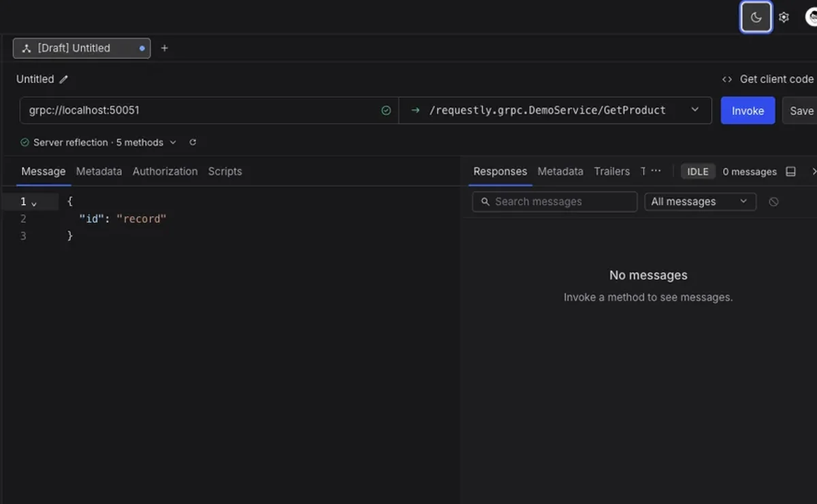Click the "id" key in the message body
This screenshot has height=504, width=817.
[x=91, y=219]
